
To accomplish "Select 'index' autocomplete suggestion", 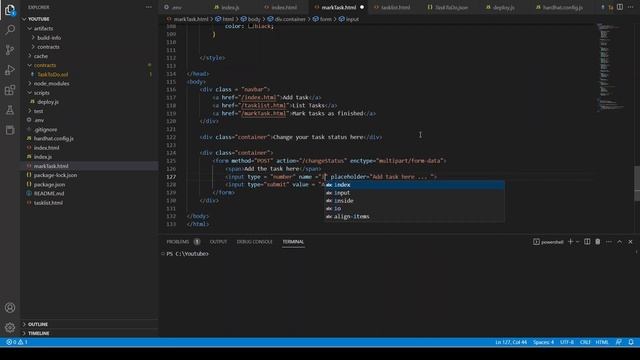I will (x=414, y=185).
